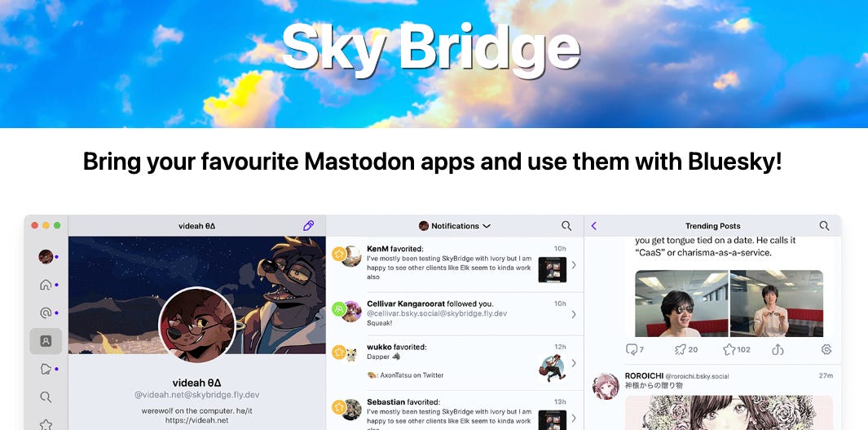Click the Favorites star sidebar icon

(46, 424)
